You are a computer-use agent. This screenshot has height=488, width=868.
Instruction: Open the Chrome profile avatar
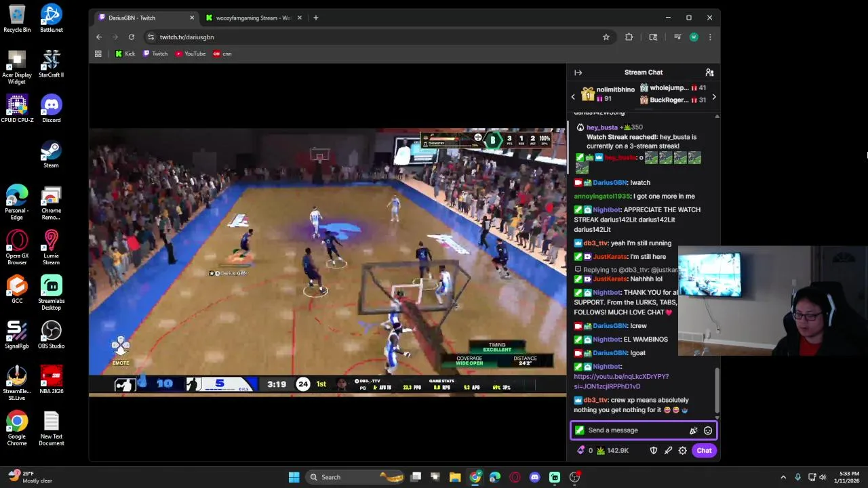pos(694,37)
